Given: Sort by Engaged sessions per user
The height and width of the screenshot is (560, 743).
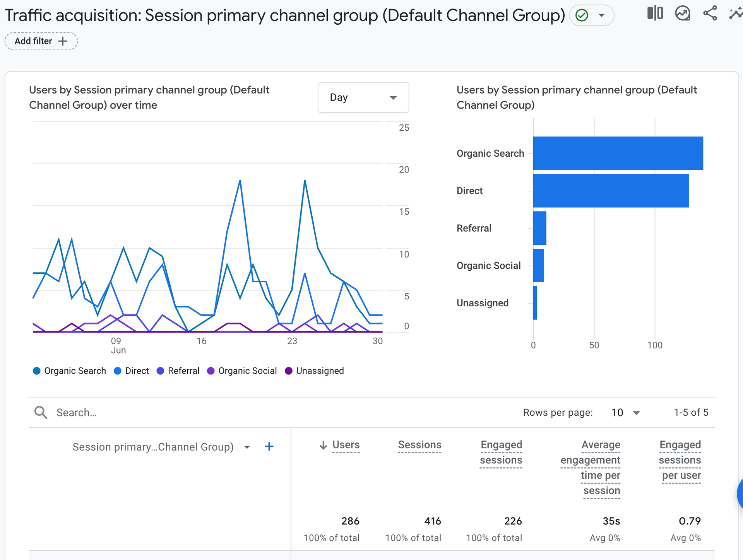Looking at the screenshot, I should 680,460.
